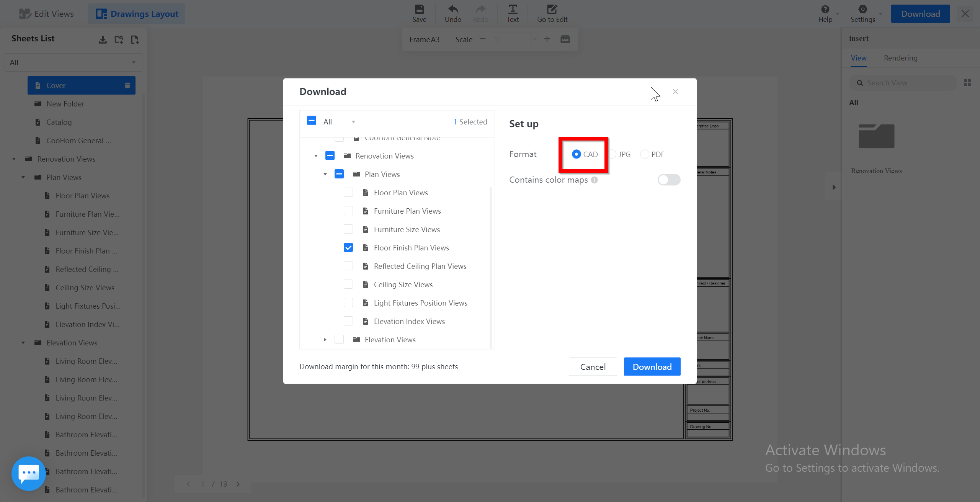Screen dimensions: 980x502
Task: Go to next page arrow
Action: click(238, 484)
